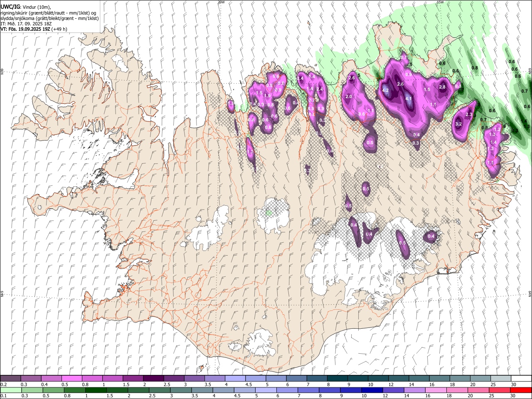The height and width of the screenshot is (399, 532).
Task: Click the 'UWC/IG' title in the header box
Action: click(10, 7)
